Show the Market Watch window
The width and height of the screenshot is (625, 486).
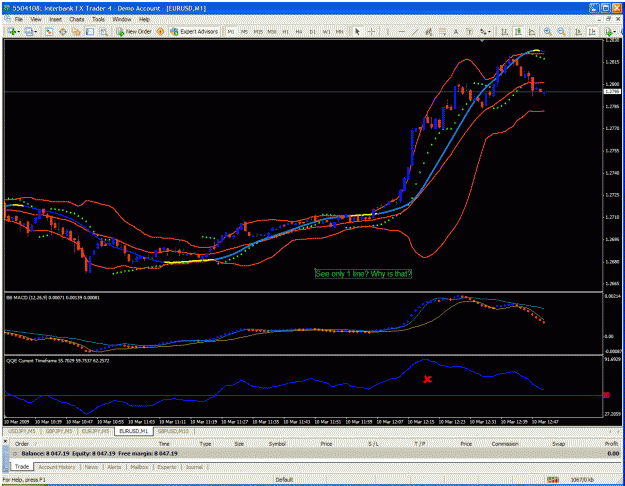[x=49, y=31]
